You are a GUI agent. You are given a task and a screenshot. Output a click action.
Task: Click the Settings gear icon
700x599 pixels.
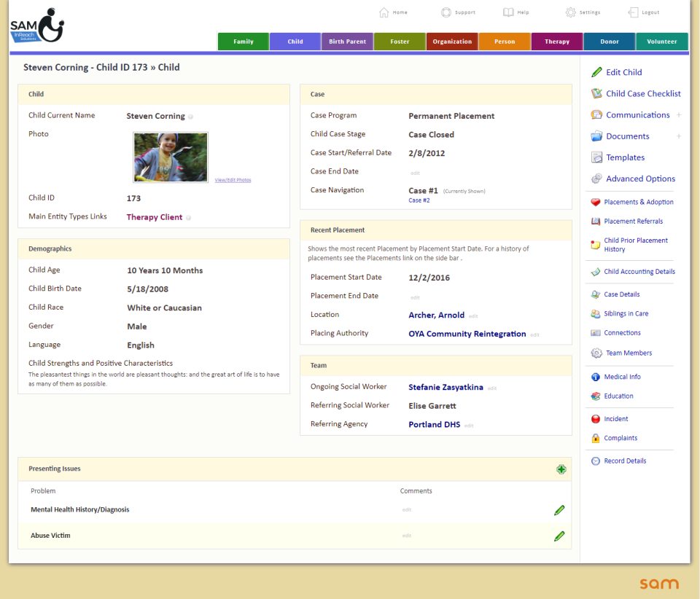pos(570,12)
